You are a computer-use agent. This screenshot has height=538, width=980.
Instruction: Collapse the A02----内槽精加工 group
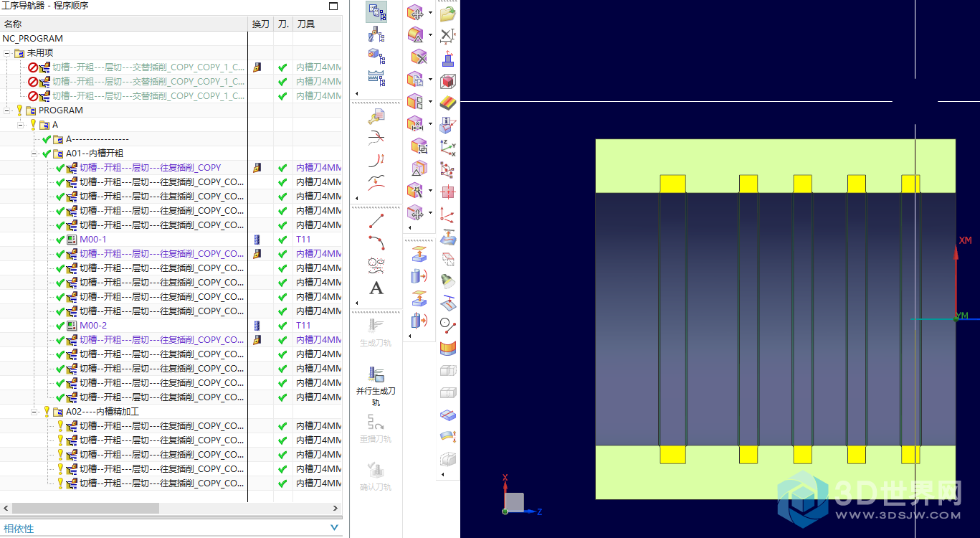click(34, 412)
